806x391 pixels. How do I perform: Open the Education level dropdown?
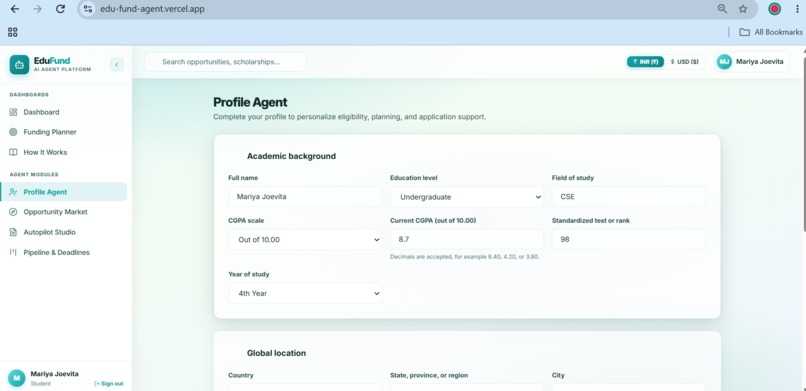467,197
